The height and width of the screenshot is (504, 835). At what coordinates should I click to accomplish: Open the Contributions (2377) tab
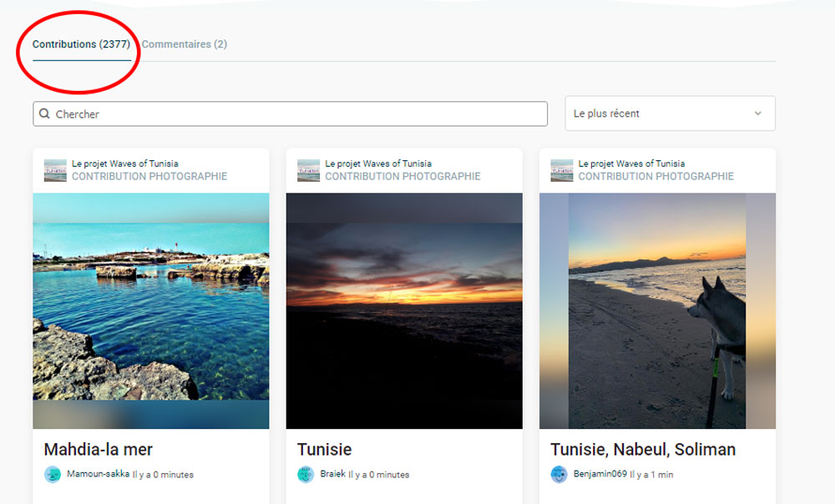pos(81,44)
